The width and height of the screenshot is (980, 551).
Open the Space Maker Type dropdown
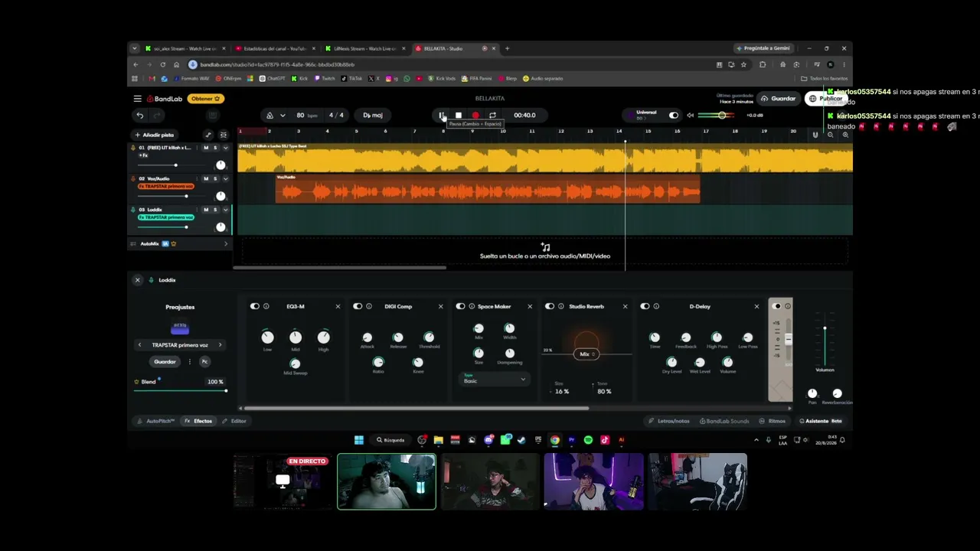click(495, 380)
